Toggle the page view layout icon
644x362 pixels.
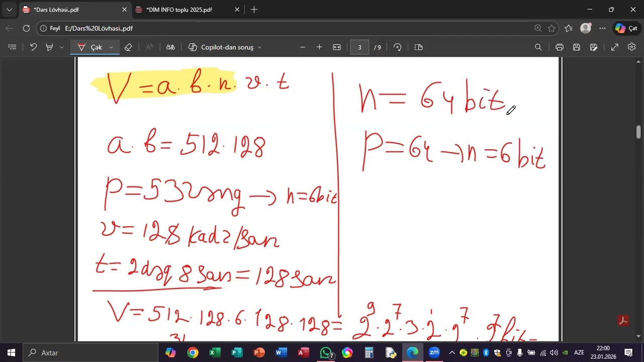tap(419, 47)
